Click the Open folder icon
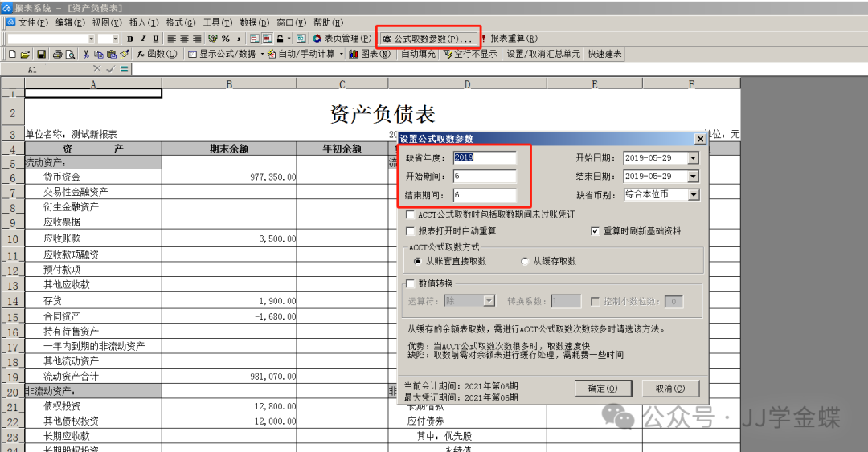Image resolution: width=868 pixels, height=452 pixels. (x=26, y=54)
